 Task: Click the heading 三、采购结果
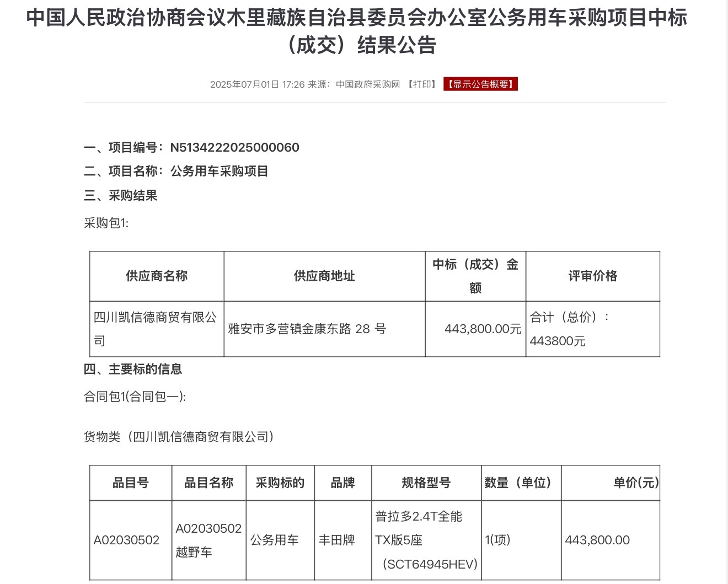[121, 196]
